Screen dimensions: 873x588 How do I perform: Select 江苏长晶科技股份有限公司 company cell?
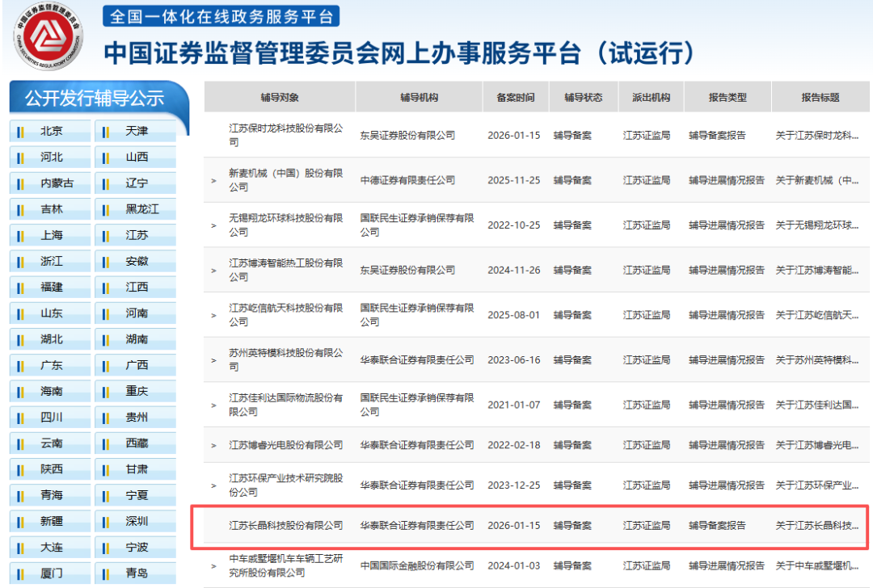tap(285, 526)
